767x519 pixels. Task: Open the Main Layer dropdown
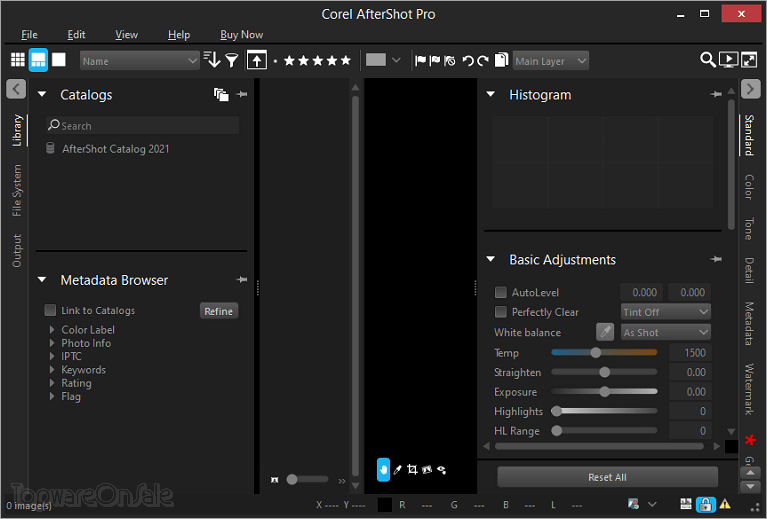click(550, 61)
